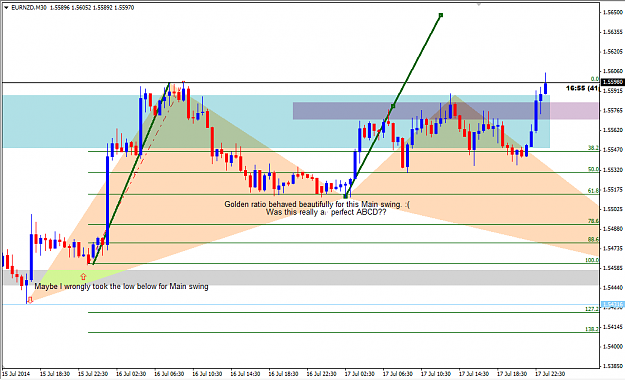
Task: Click price scale value 1.55025
Action: [613, 209]
